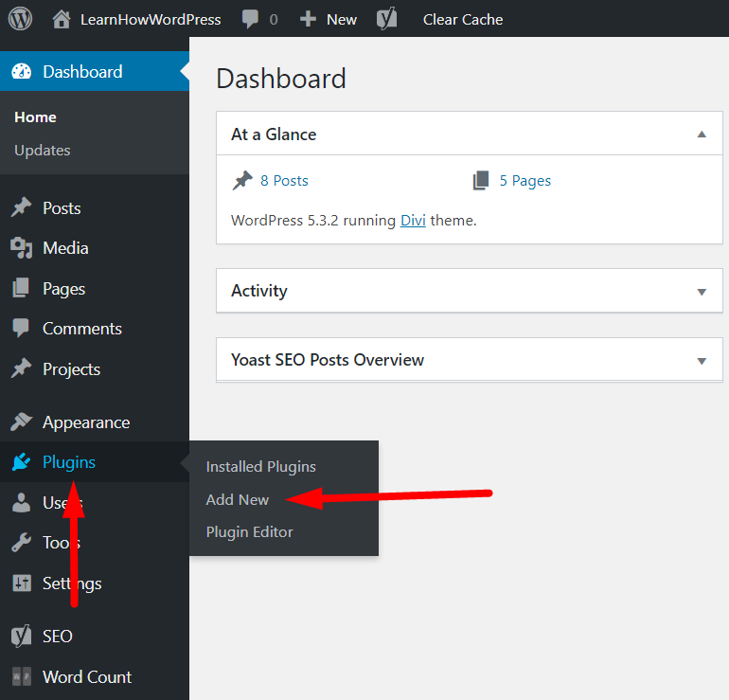Choose Add New from Plugins submenu
Image resolution: width=729 pixels, height=700 pixels.
(x=237, y=499)
